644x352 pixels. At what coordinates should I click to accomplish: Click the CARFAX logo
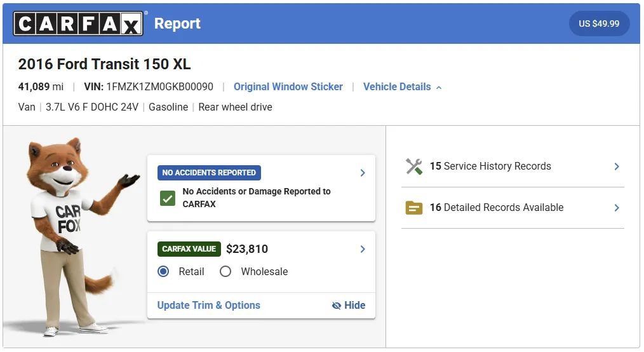click(x=78, y=24)
